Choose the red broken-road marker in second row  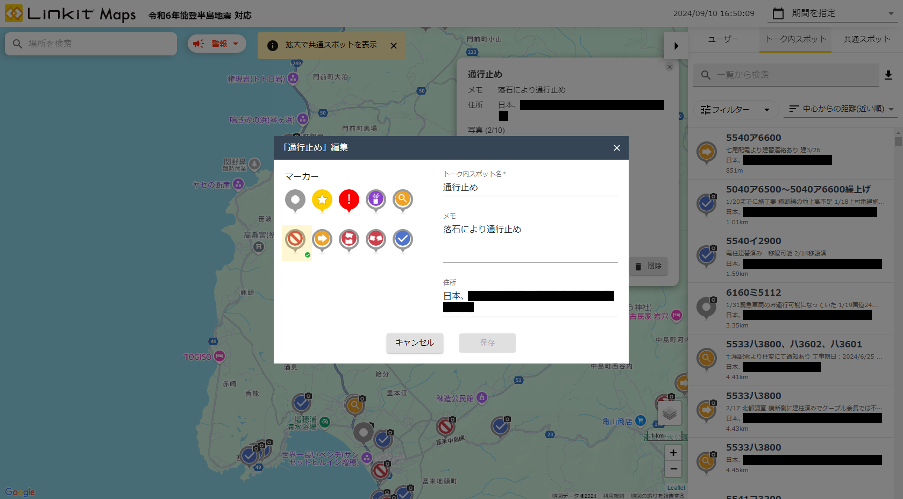(x=348, y=240)
